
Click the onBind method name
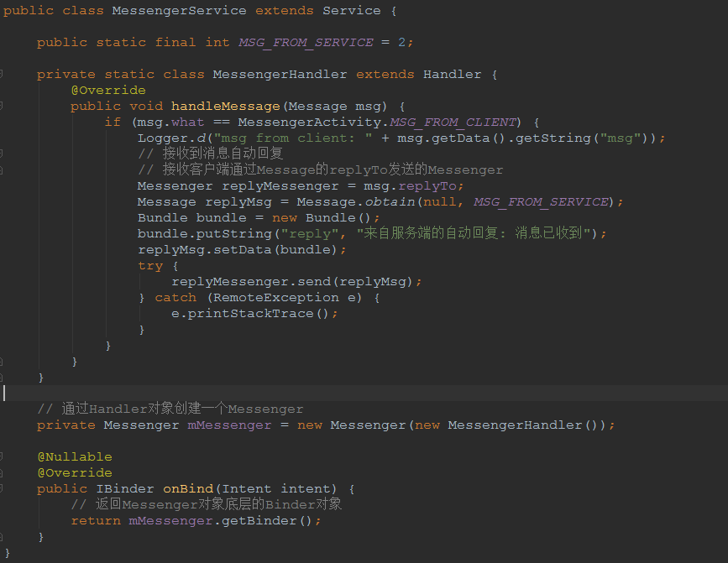[x=188, y=489]
